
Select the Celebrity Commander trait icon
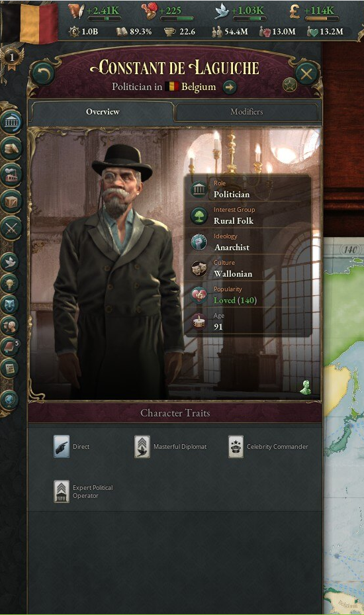(236, 447)
